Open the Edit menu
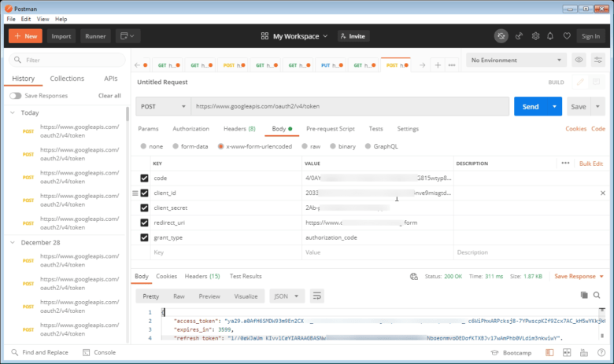 coord(26,19)
